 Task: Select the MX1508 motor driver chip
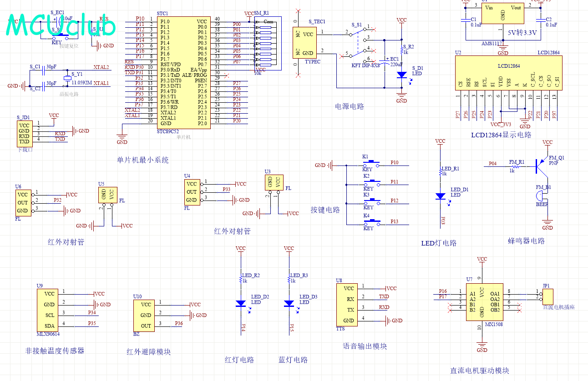click(482, 302)
